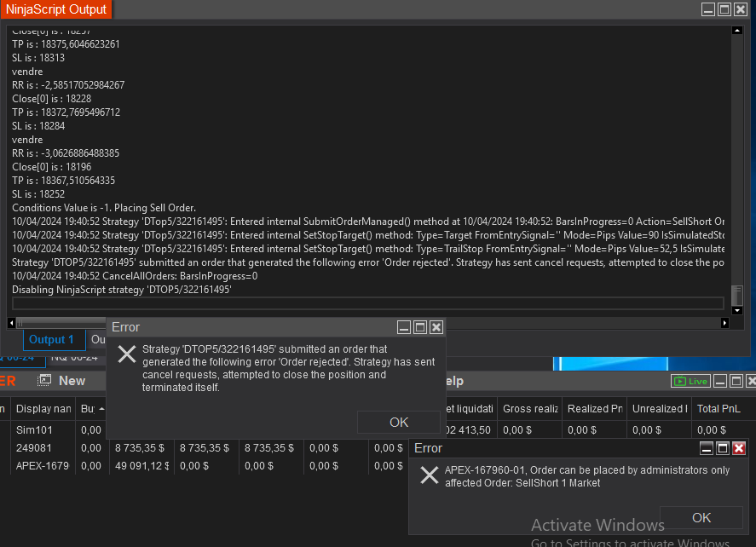This screenshot has width=756, height=547.
Task: Select the 249081 account row
Action: click(34, 447)
